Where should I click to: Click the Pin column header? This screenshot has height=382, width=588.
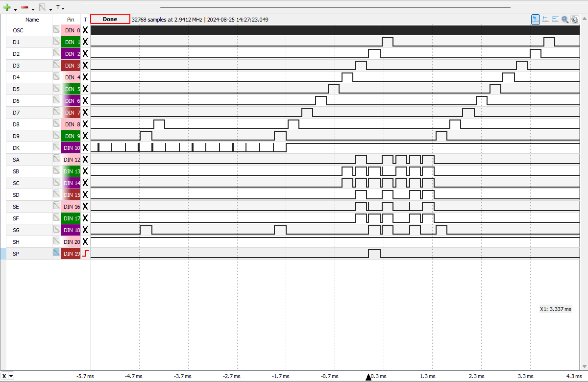(x=71, y=20)
